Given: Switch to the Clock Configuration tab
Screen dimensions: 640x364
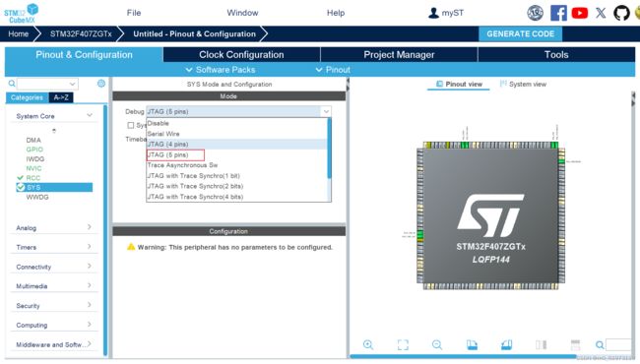Looking at the screenshot, I should coord(241,55).
